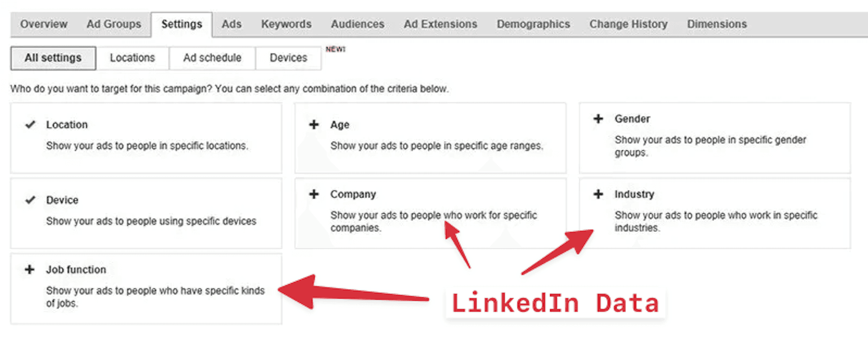Expand Industry targeting with plus icon
The image size is (868, 337).
(598, 194)
